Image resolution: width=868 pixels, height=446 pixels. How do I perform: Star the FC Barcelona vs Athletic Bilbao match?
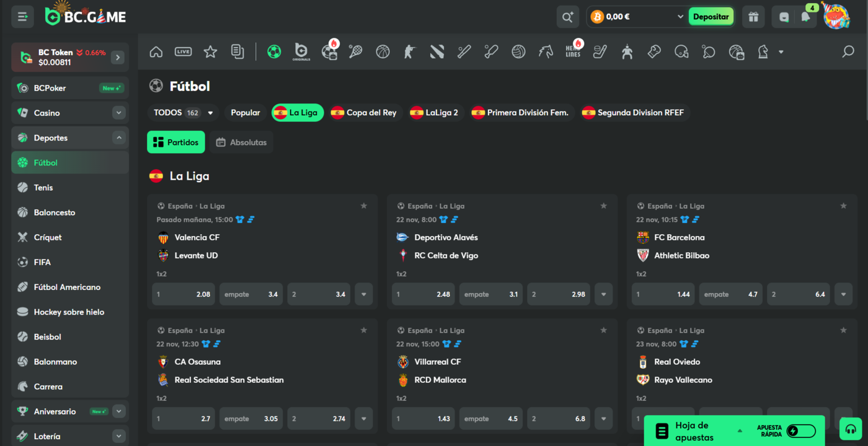[x=843, y=206]
